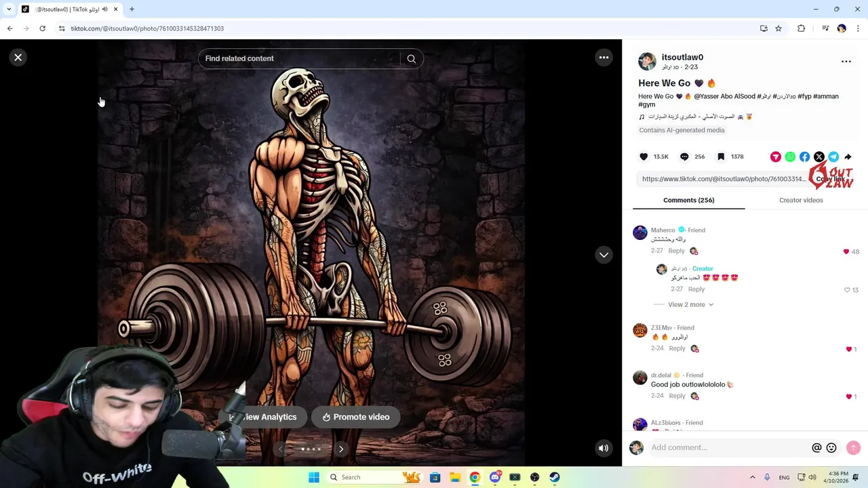Share to Facebook

[804, 157]
